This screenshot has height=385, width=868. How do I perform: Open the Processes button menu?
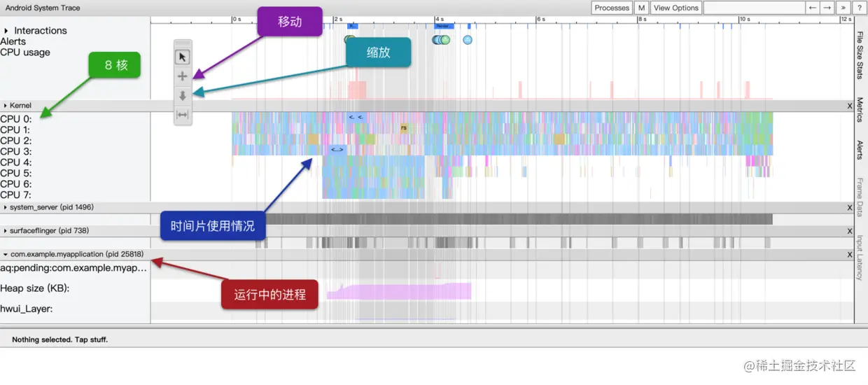[612, 8]
